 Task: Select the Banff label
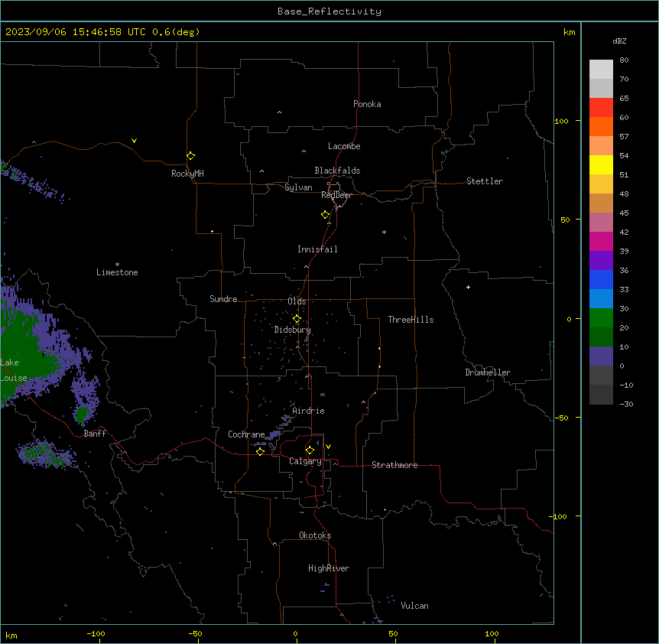(95, 434)
